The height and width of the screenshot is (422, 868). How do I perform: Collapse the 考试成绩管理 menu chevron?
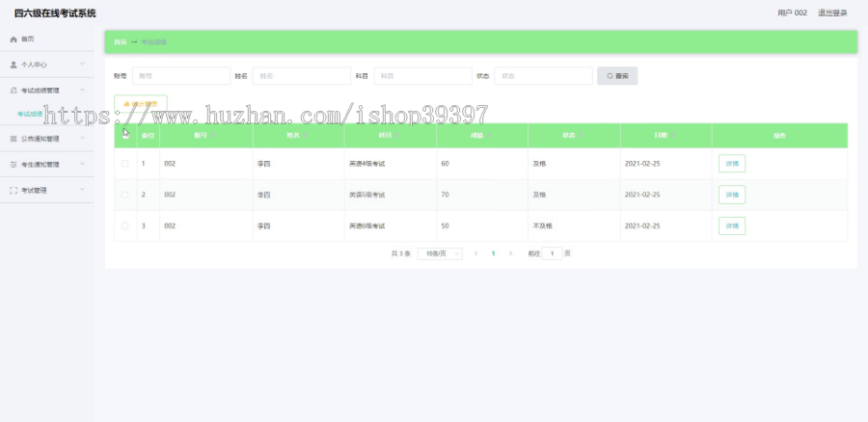[83, 90]
